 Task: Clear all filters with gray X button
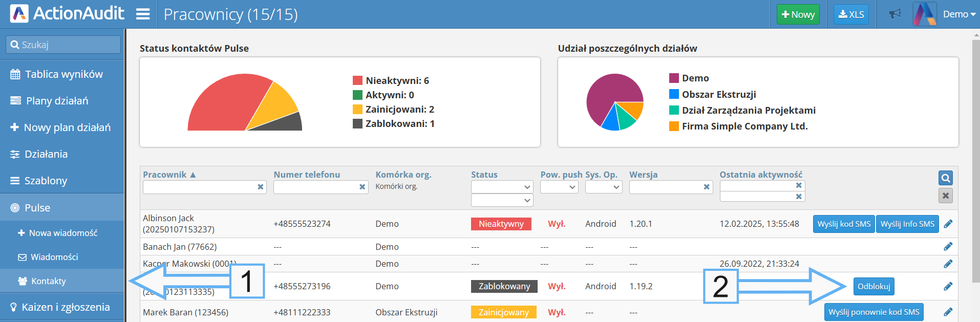pyautogui.click(x=945, y=196)
